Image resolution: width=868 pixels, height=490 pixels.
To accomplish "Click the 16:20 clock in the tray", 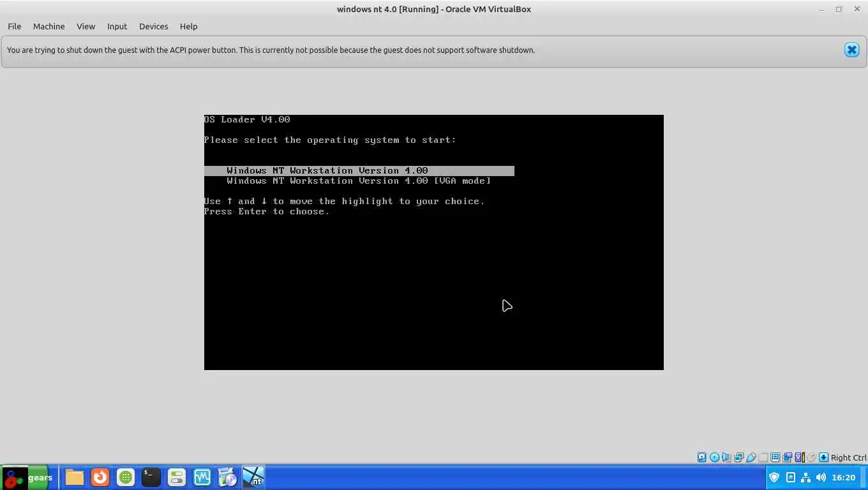I will [844, 477].
